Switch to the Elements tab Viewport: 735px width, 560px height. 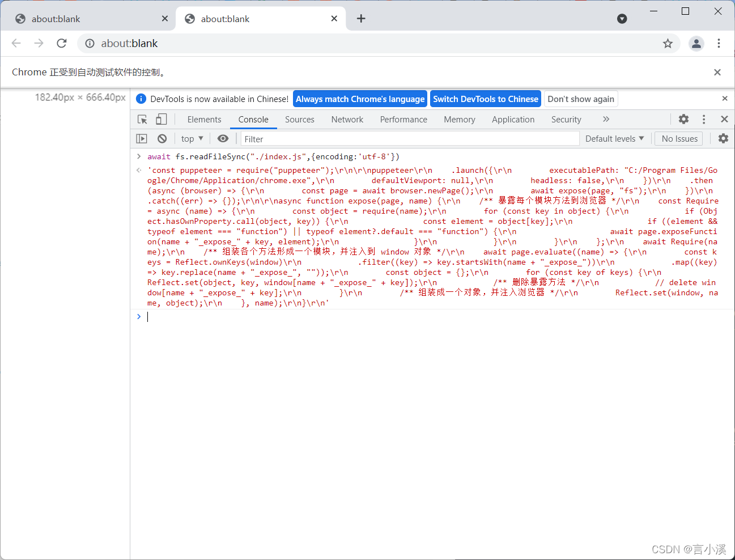pos(204,119)
